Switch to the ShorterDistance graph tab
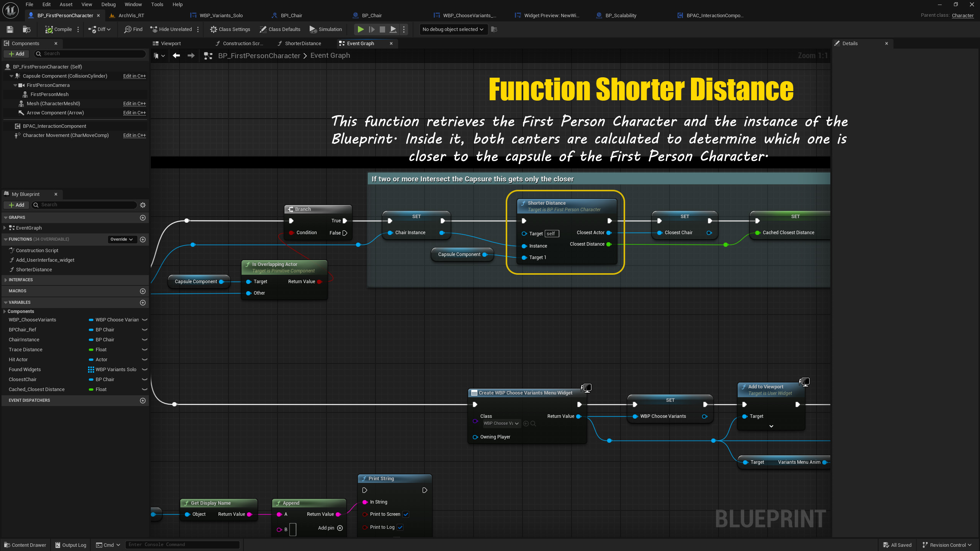980x551 pixels. [x=302, y=44]
